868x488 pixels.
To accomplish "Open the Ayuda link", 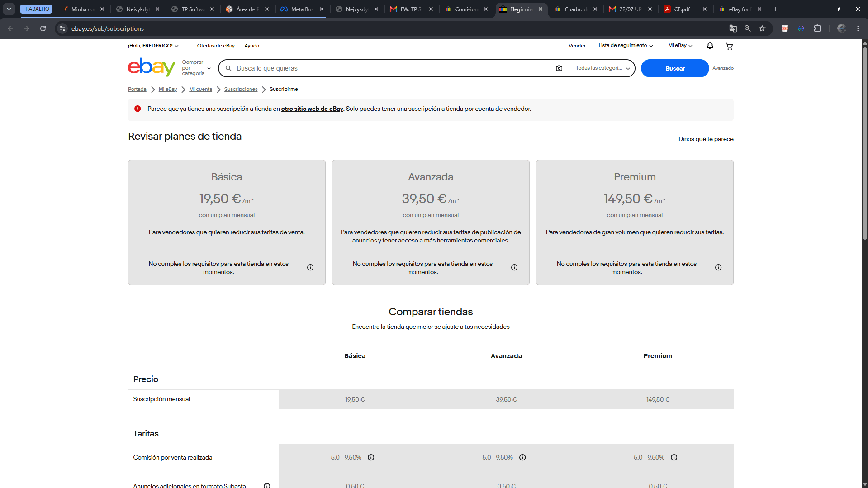I will coord(252,46).
